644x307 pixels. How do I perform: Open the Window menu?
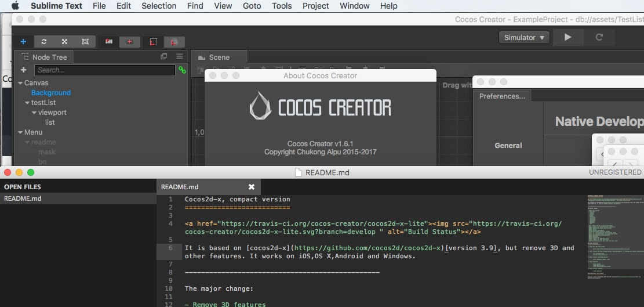[354, 6]
